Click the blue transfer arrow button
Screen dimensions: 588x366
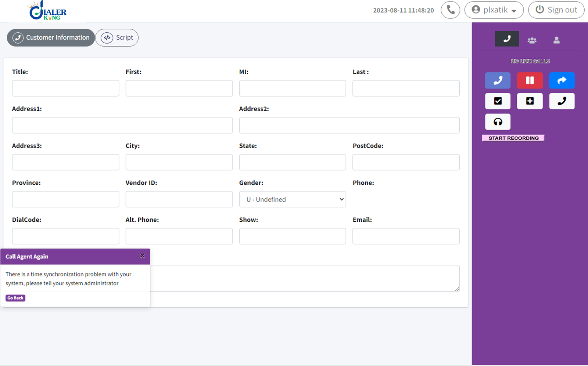click(562, 80)
